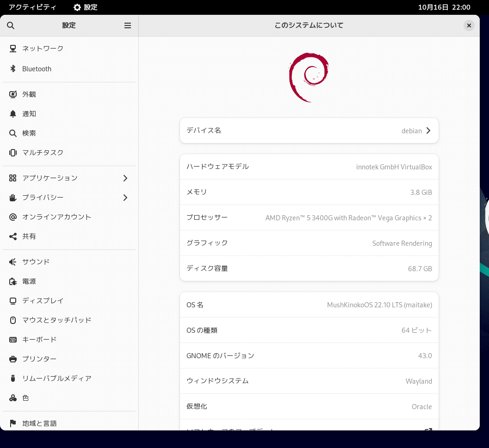Click the アプリケーション grid icon
489x448 pixels.
pyautogui.click(x=13, y=178)
